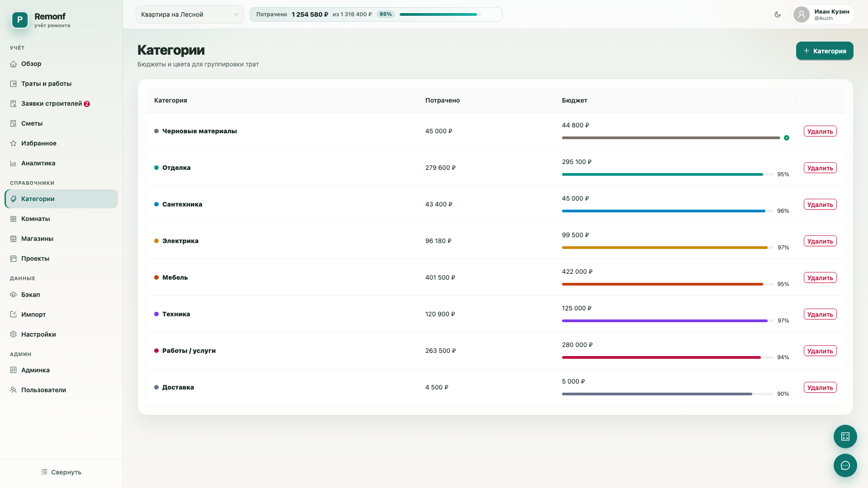This screenshot has width=868, height=488.
Task: Click the Комнаты grid icon
Action: tap(14, 219)
